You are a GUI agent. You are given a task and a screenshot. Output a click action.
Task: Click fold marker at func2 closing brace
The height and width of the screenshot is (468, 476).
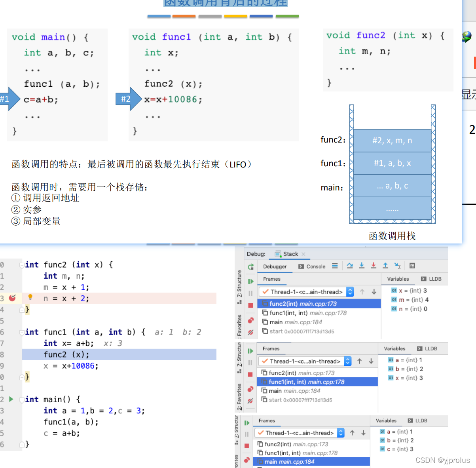point(22,310)
